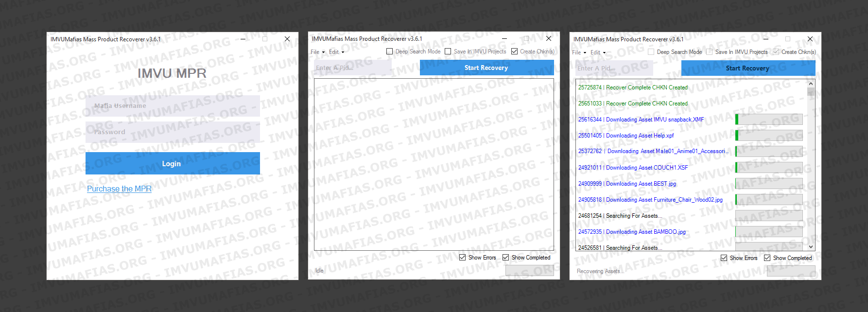Click the Password field in login window
Screen dimensions: 868x312
coord(173,132)
